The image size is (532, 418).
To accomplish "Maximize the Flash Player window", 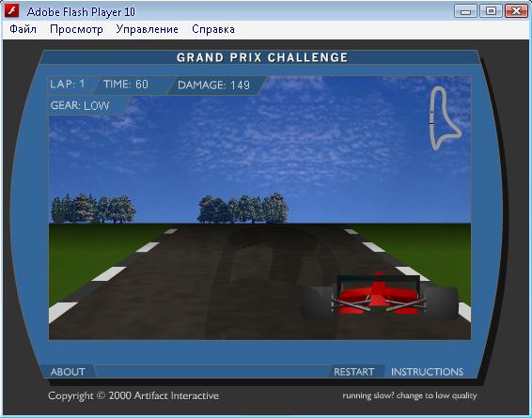I will click(491, 11).
